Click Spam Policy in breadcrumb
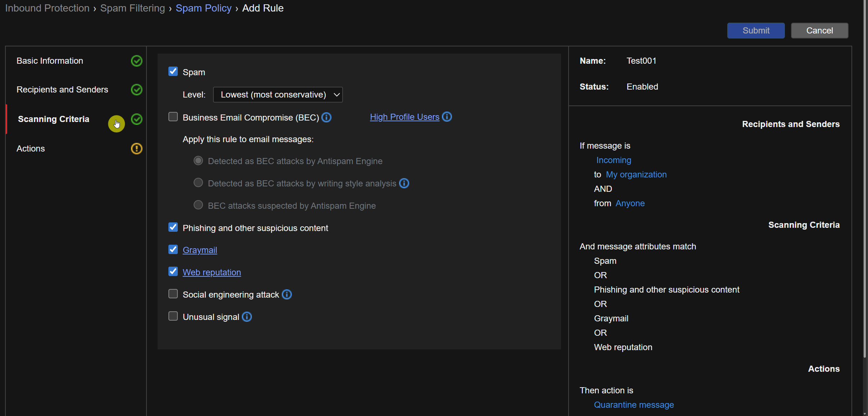The image size is (868, 416). pyautogui.click(x=203, y=8)
